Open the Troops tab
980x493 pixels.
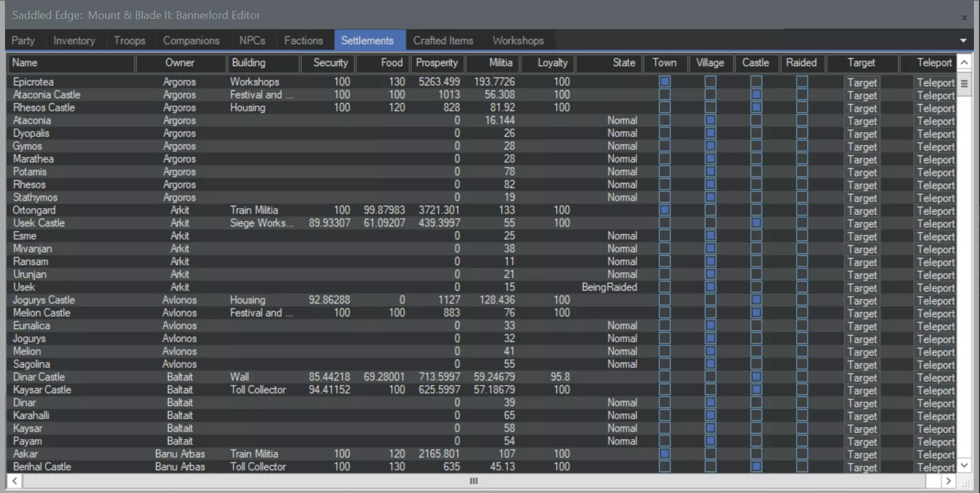(129, 40)
